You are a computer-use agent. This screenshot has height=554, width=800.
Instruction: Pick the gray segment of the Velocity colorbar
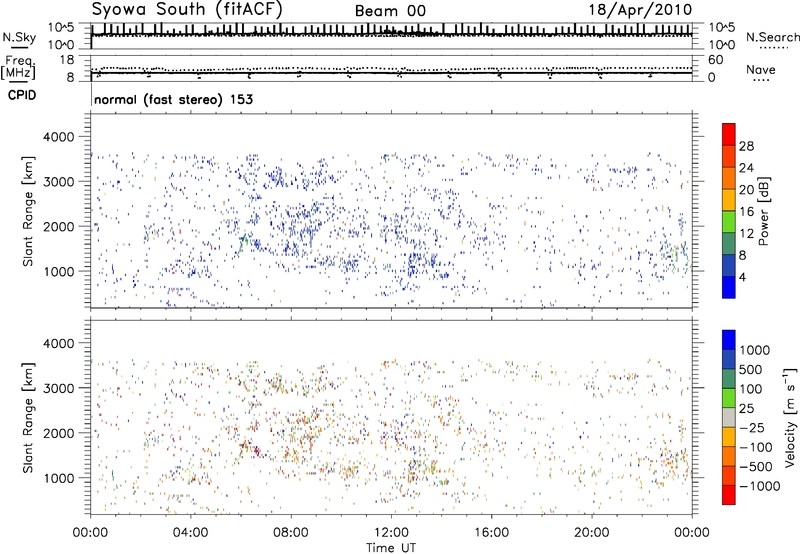(x=729, y=418)
